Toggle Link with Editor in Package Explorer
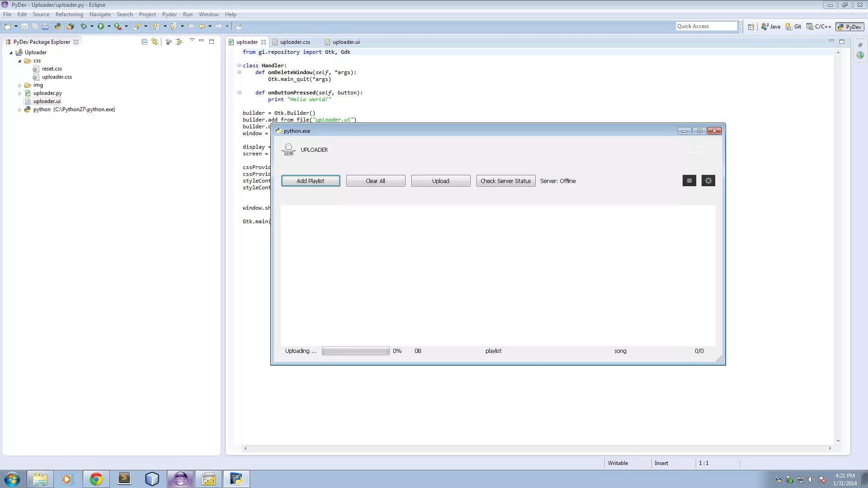 click(155, 42)
